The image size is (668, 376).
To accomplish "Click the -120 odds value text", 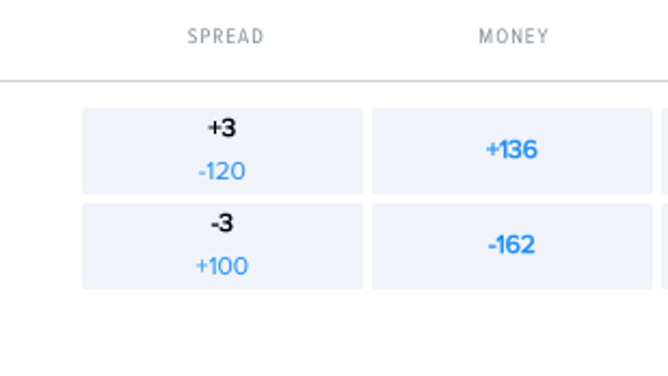I will click(222, 171).
